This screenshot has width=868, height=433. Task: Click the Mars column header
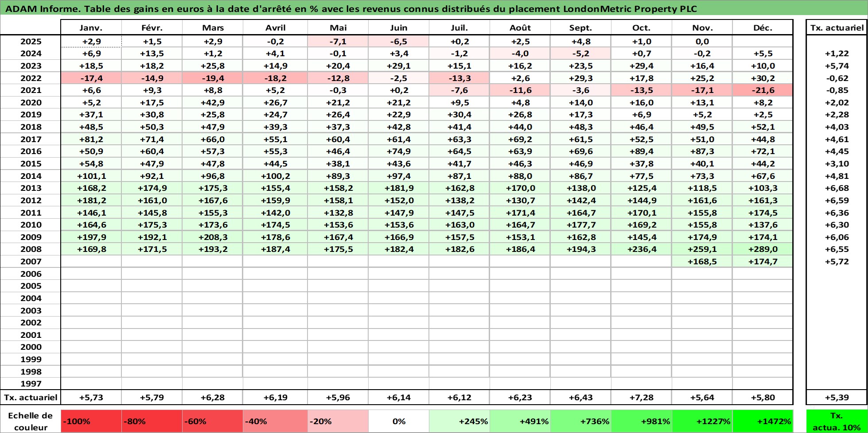[213, 27]
